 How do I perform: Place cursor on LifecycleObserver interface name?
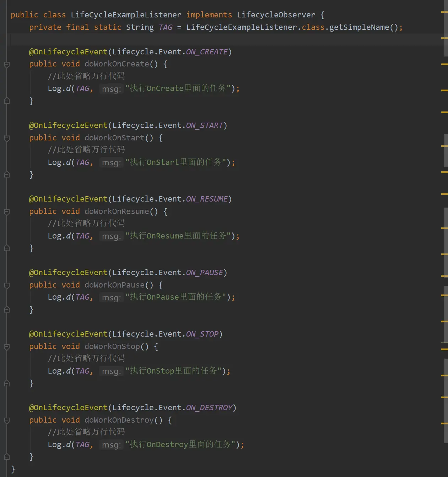pos(276,15)
